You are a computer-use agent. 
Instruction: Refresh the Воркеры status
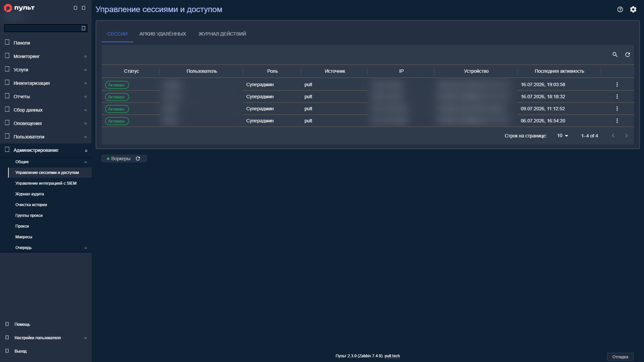click(138, 159)
